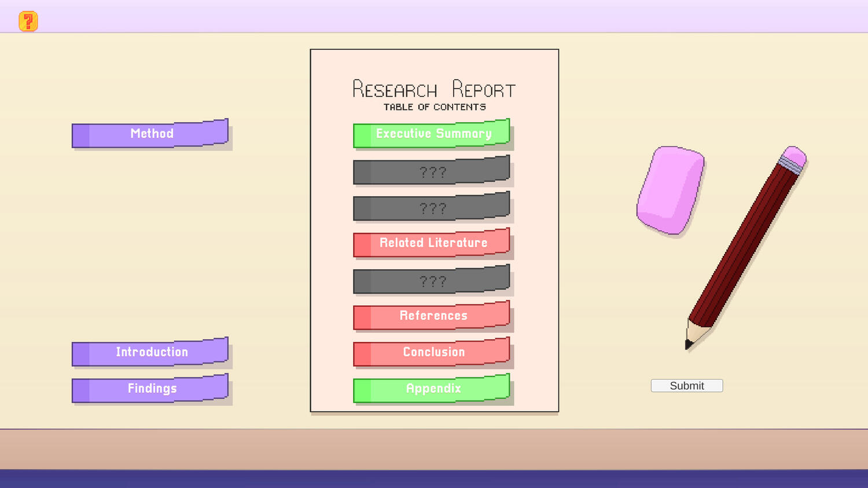The width and height of the screenshot is (868, 488).
Task: Click the lavender header bar at top
Action: click(434, 16)
